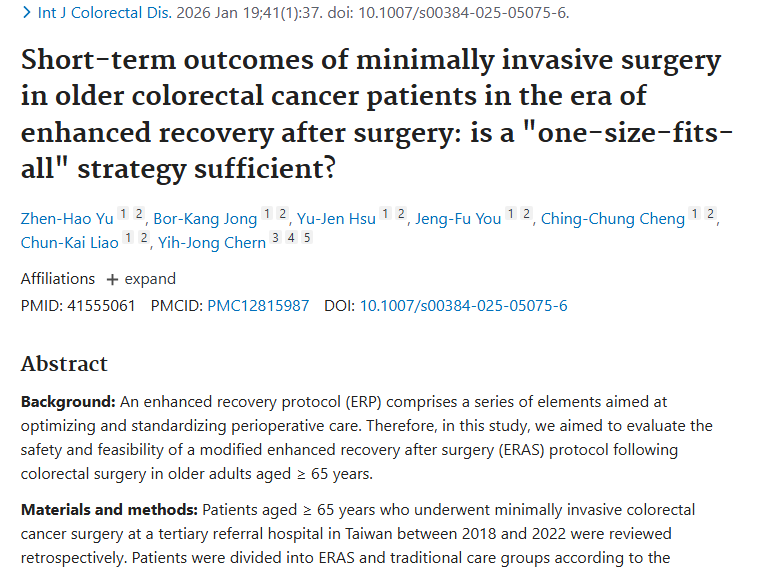Click affiliation superscript 5 after Yih-Jong Chern
The height and width of the screenshot is (570, 760).
[307, 238]
